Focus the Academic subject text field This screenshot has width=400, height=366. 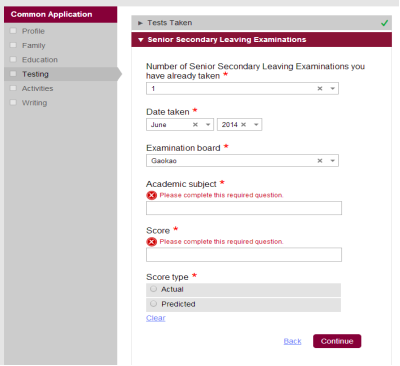coord(244,208)
